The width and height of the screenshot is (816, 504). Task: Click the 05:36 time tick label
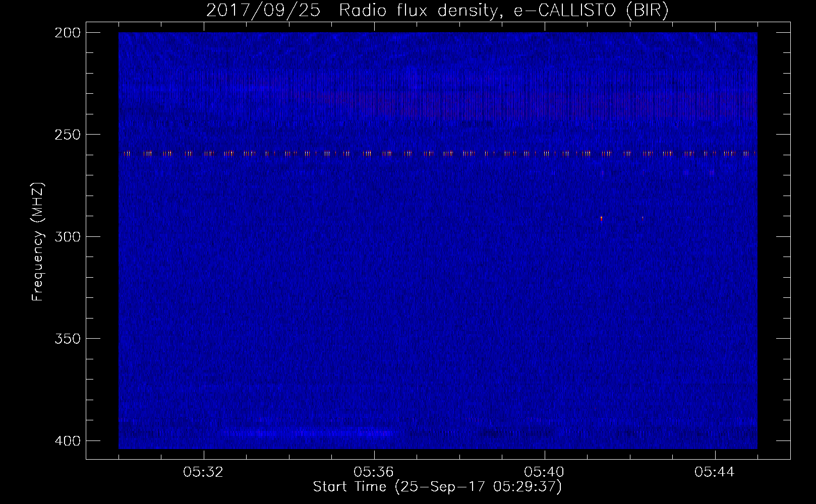[374, 472]
